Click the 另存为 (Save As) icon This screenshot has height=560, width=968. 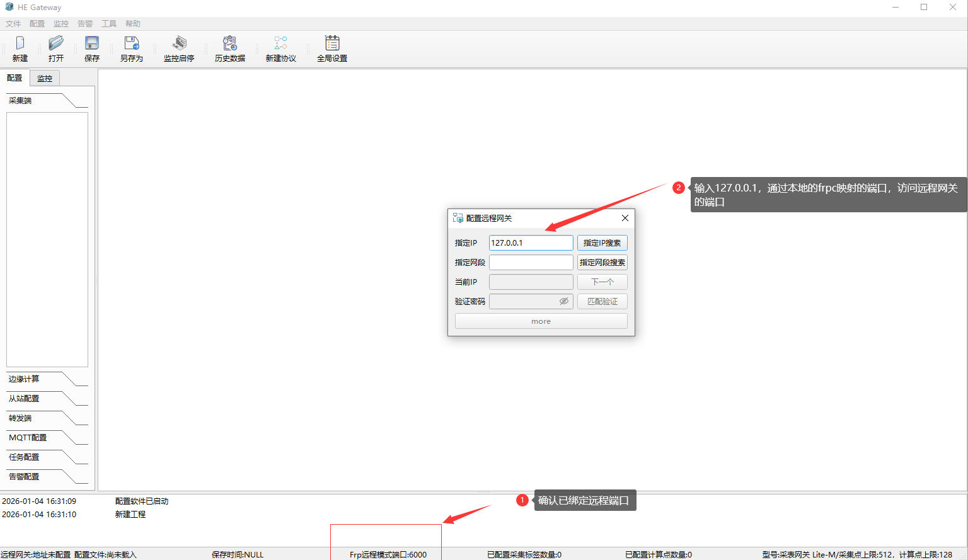click(x=131, y=43)
